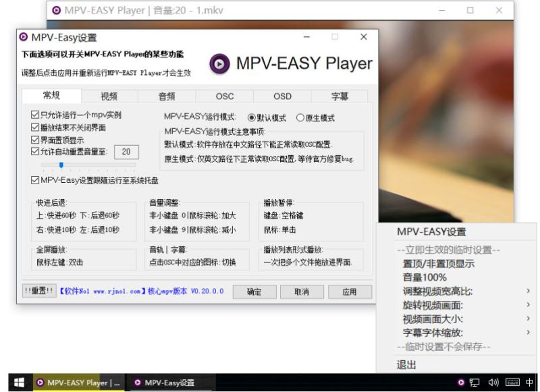The height and width of the screenshot is (392, 540).
Task: Toggle 界面置顶显示 checkbox
Action: [x=35, y=140]
